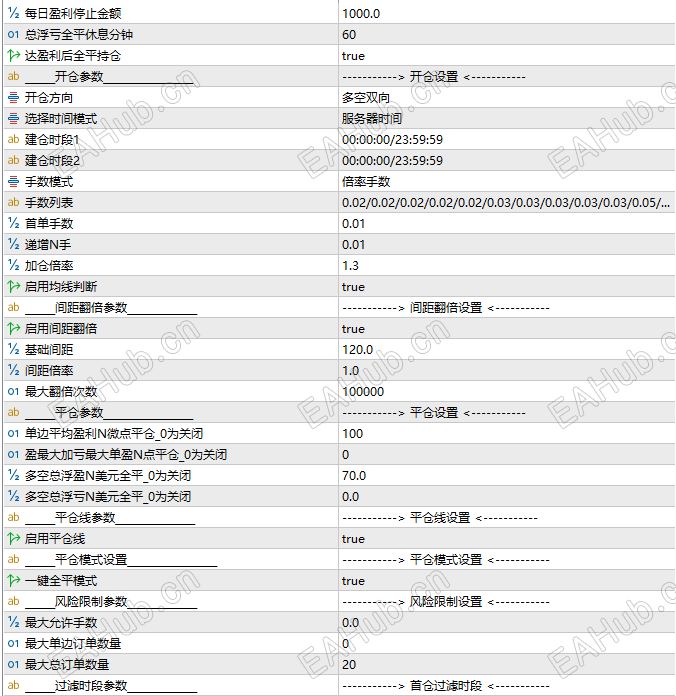
Task: Click the double icon beside 递增N手
Action: point(13,245)
